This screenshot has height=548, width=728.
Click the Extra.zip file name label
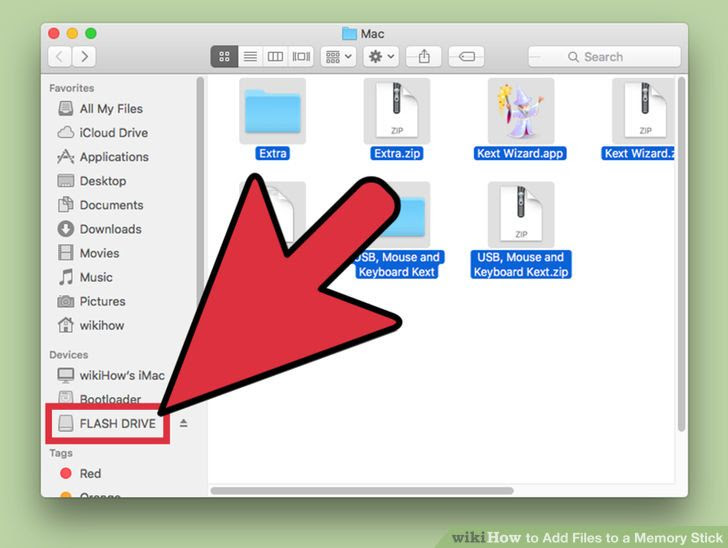pyautogui.click(x=397, y=153)
